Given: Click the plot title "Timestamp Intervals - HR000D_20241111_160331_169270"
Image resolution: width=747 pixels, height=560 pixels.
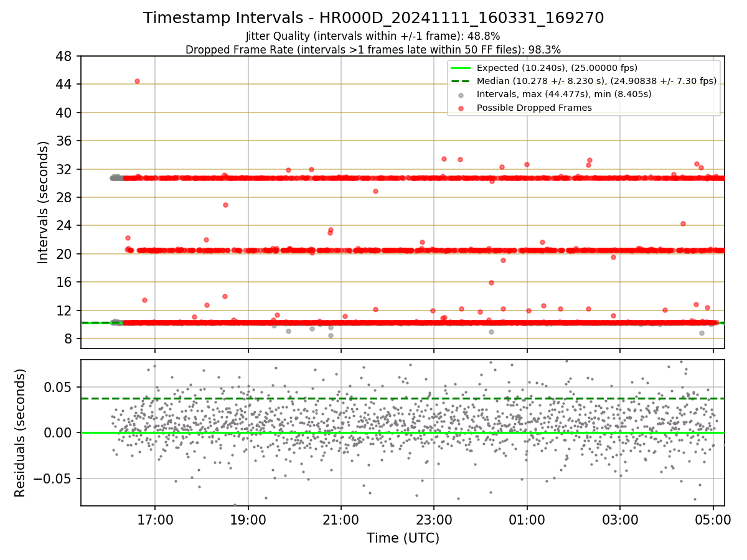Looking at the screenshot, I should 374,18.
